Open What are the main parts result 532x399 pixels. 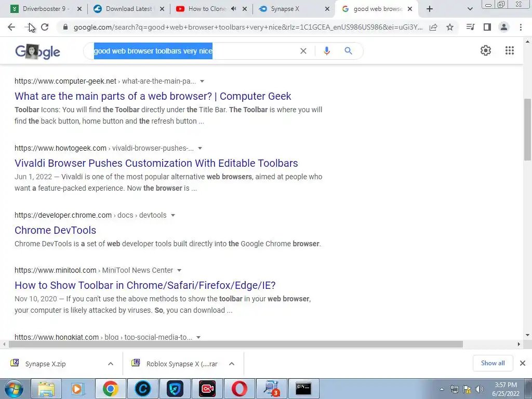point(153,96)
